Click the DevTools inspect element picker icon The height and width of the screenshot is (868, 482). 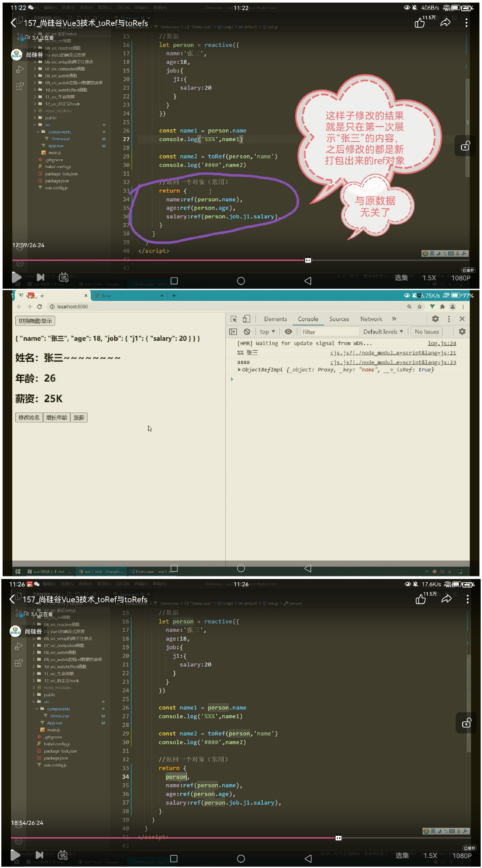[x=233, y=319]
